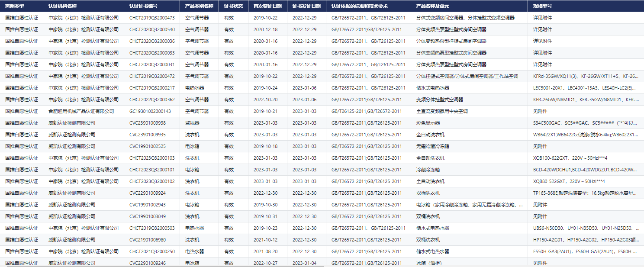Click model cell starting UBS6-N50D30
Viewport: 644px width, 267px height.
click(586, 228)
